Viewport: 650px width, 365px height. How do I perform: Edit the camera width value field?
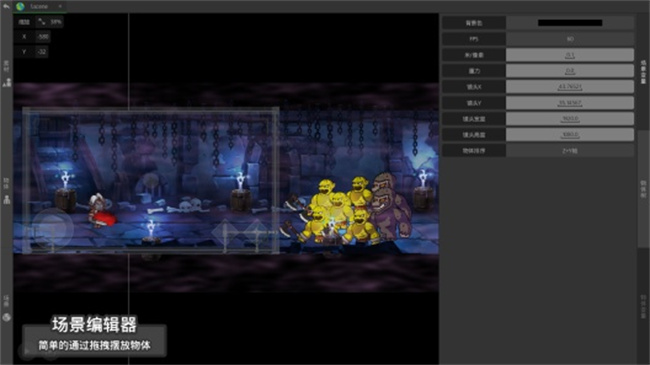[570, 119]
